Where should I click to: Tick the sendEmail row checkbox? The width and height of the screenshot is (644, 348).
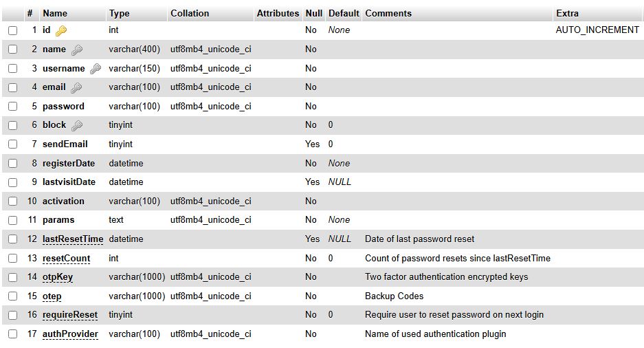(x=12, y=144)
